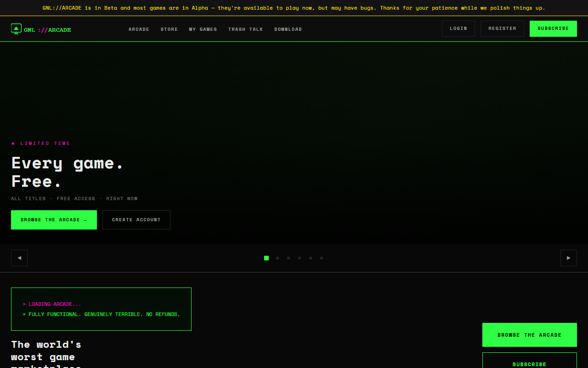Jump to the second carousel slide dot
The width and height of the screenshot is (588, 368).
tap(277, 258)
